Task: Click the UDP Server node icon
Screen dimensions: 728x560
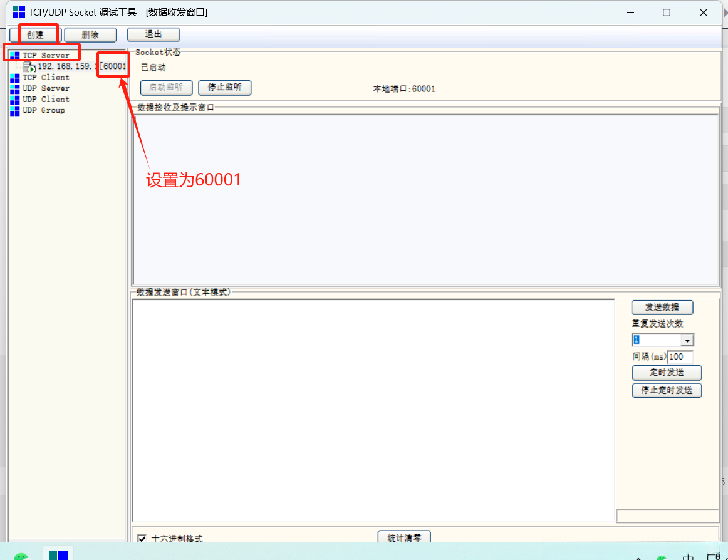Action: click(15, 88)
